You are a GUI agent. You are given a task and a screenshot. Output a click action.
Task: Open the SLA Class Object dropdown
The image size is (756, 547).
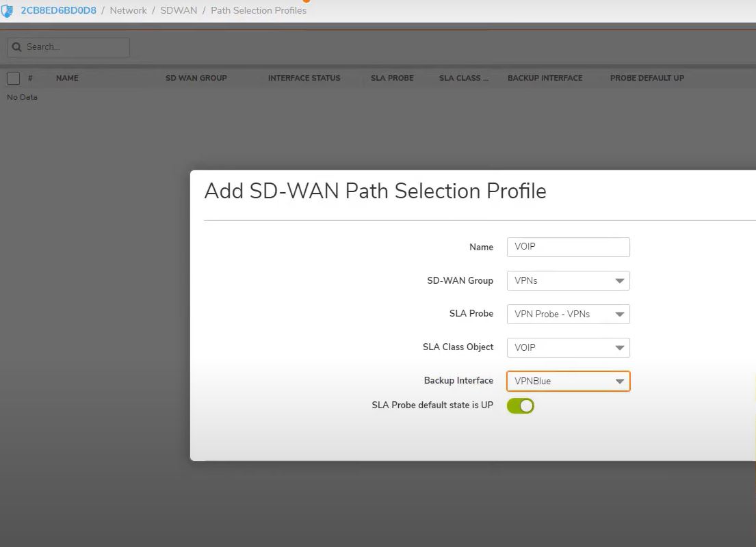[x=568, y=348]
